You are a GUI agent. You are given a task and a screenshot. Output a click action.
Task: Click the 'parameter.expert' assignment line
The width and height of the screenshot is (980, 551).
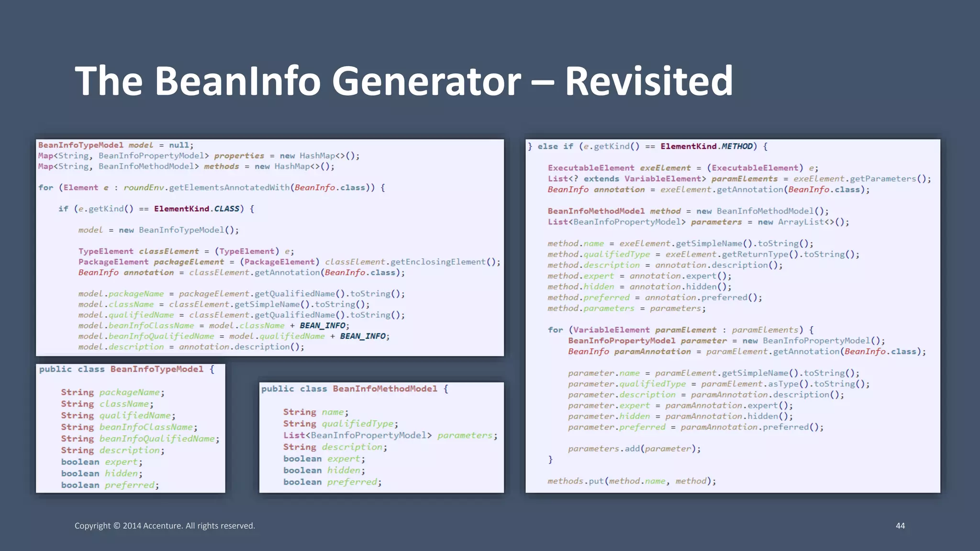681,406
